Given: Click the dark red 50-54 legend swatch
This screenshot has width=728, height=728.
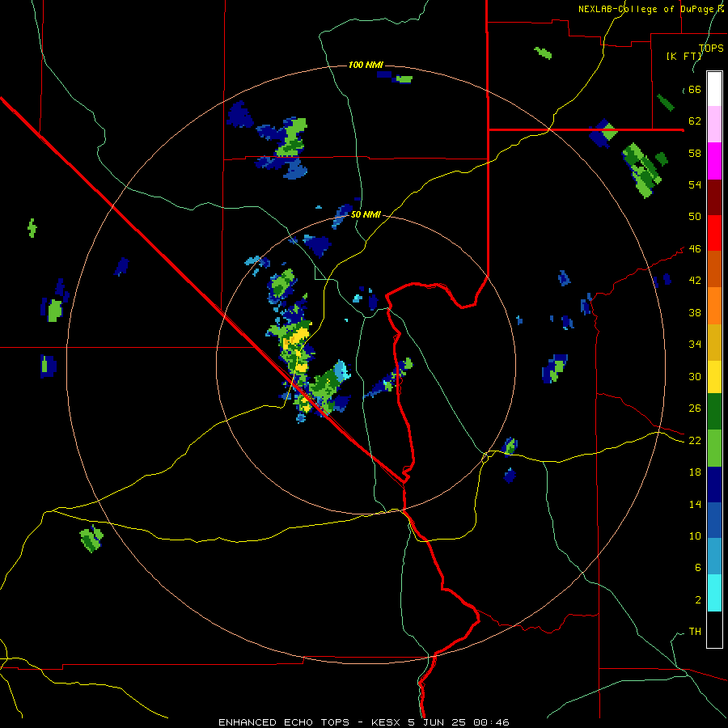Looking at the screenshot, I should click(714, 197).
